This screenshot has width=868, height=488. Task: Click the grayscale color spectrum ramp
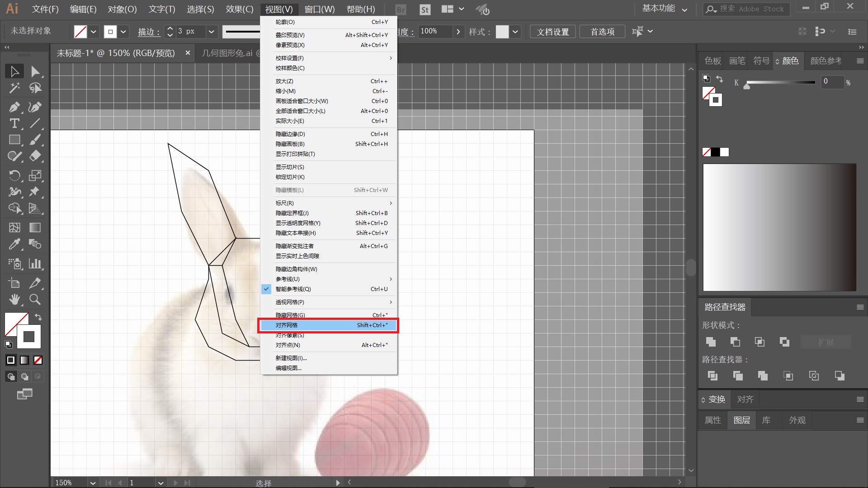[x=779, y=227]
